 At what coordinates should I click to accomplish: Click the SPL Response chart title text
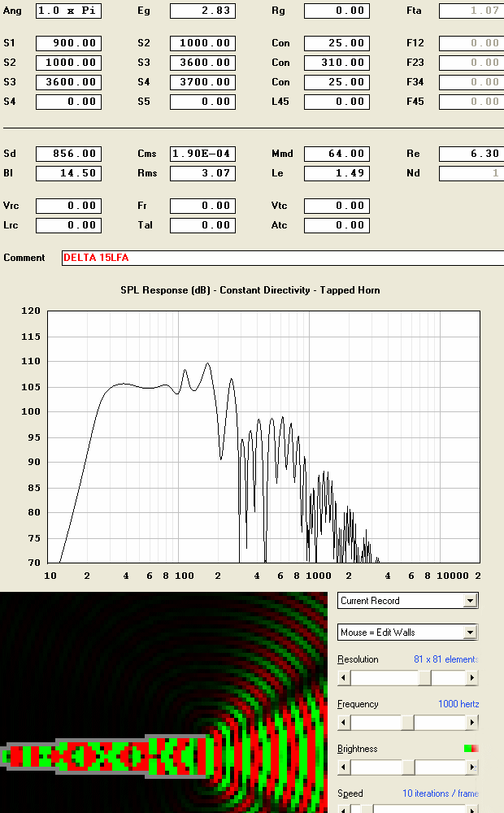point(250,290)
